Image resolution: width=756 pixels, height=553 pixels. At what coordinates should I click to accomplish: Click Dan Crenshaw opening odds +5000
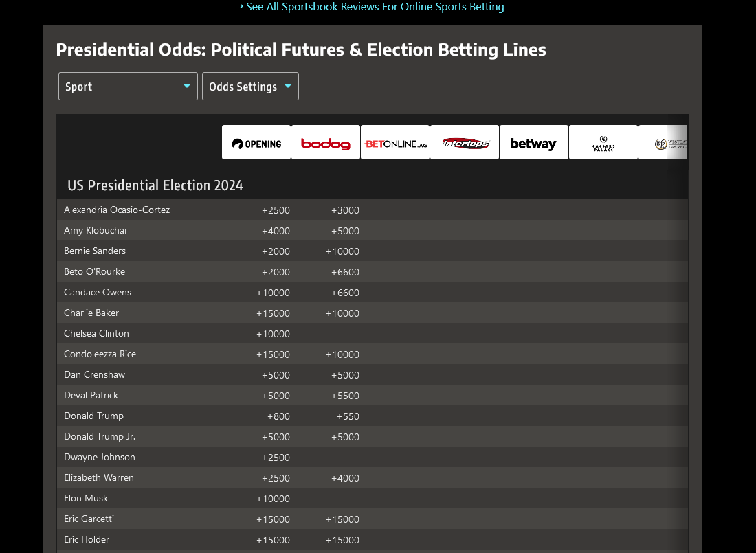pos(276,375)
